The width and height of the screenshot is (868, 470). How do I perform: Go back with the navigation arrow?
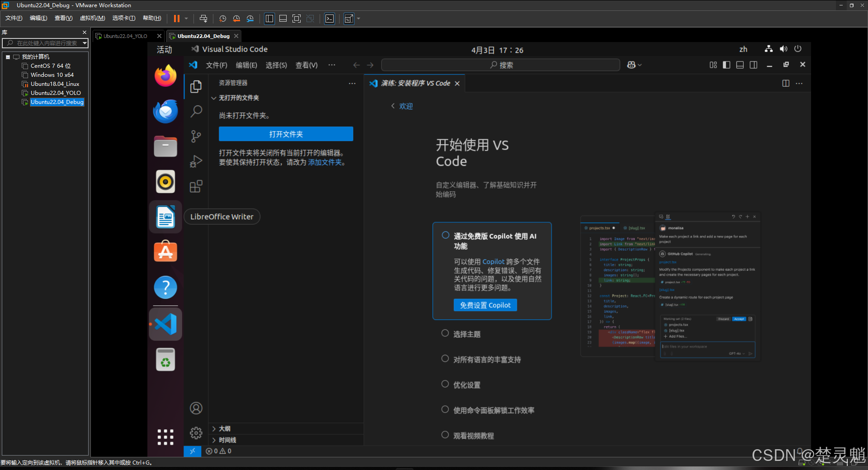click(357, 65)
